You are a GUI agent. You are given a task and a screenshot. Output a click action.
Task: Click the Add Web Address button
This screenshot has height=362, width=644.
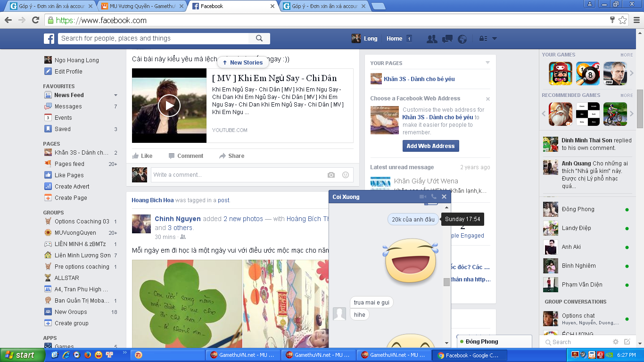pyautogui.click(x=431, y=146)
